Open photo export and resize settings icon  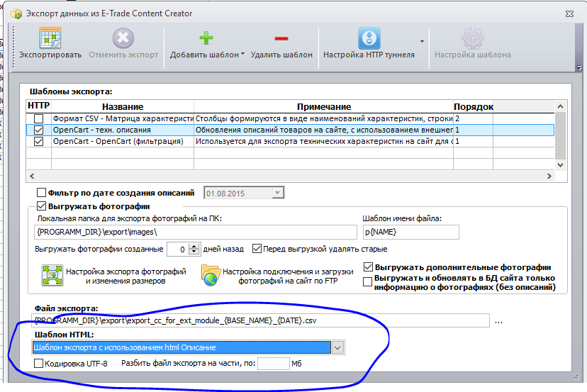point(52,276)
